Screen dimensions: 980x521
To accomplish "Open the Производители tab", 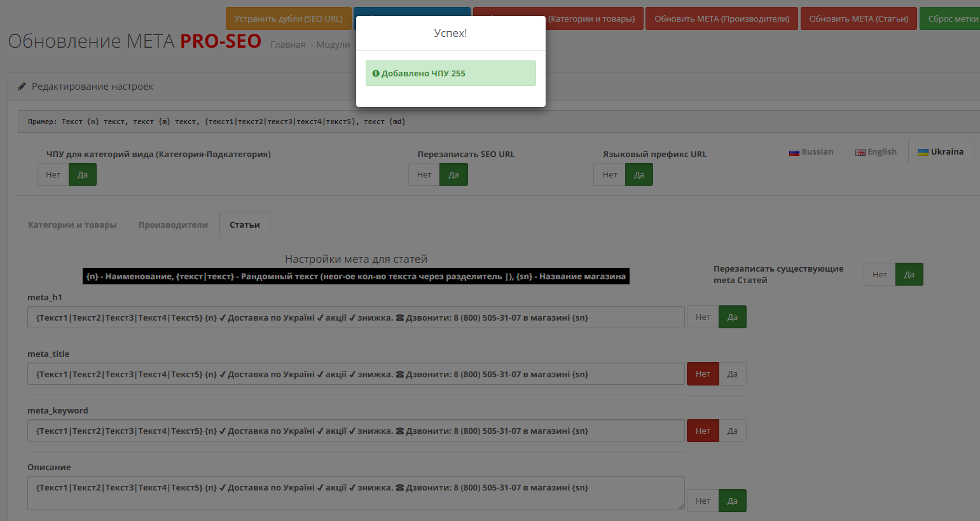I will (173, 225).
